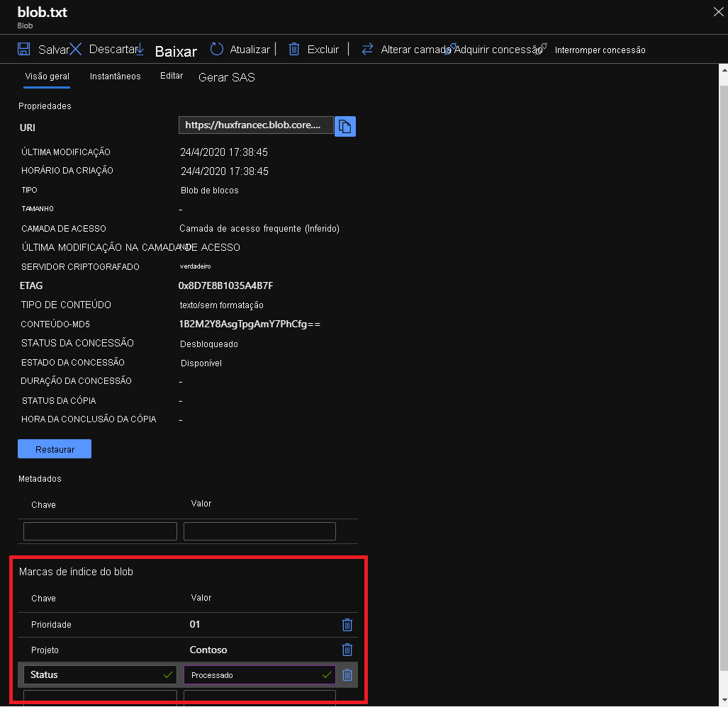
Task: Acquire a lease via the Adquirir concessão icon
Action: (449, 48)
